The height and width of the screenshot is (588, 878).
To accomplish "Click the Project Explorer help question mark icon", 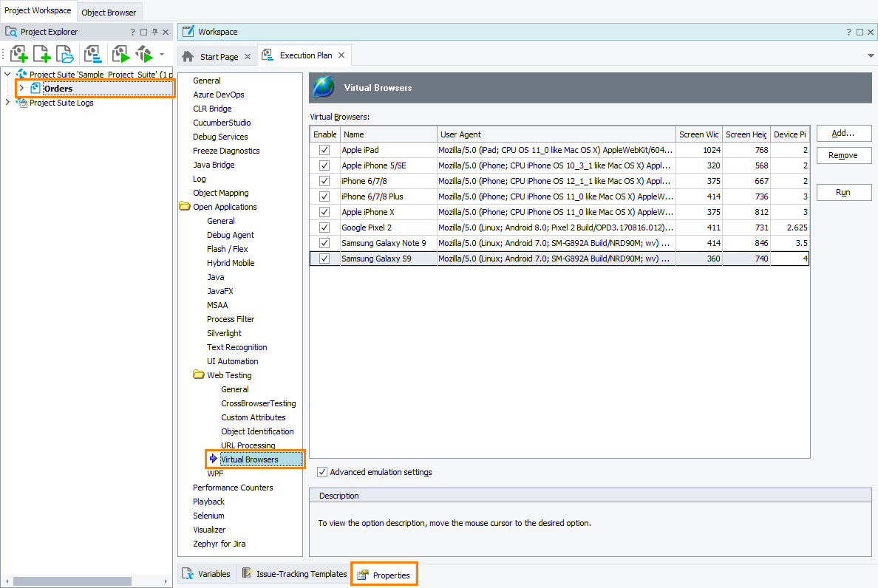I will [x=131, y=32].
